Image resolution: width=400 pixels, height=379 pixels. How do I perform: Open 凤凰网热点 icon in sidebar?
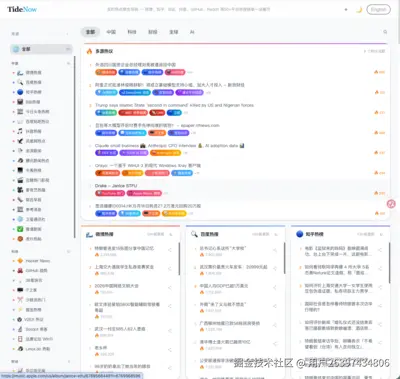click(20, 141)
